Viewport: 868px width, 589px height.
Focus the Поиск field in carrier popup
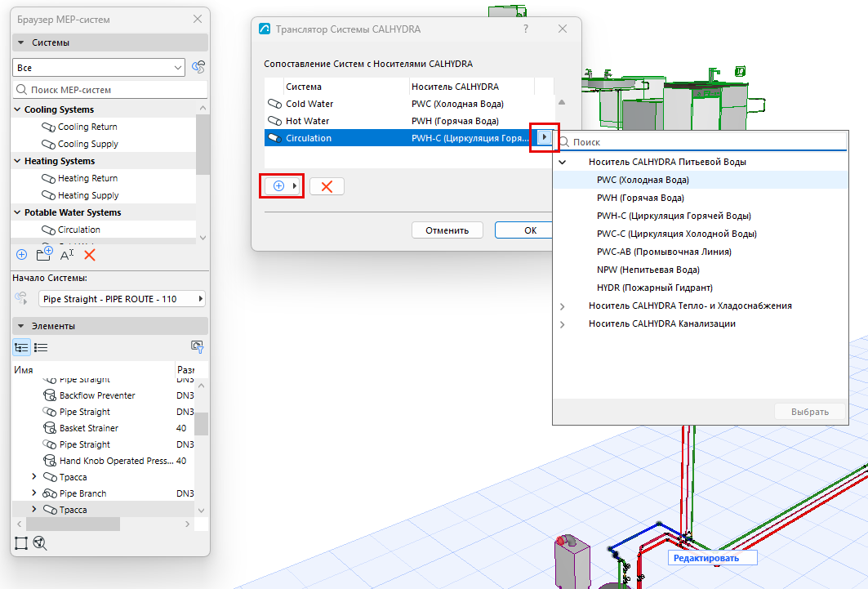(701, 141)
